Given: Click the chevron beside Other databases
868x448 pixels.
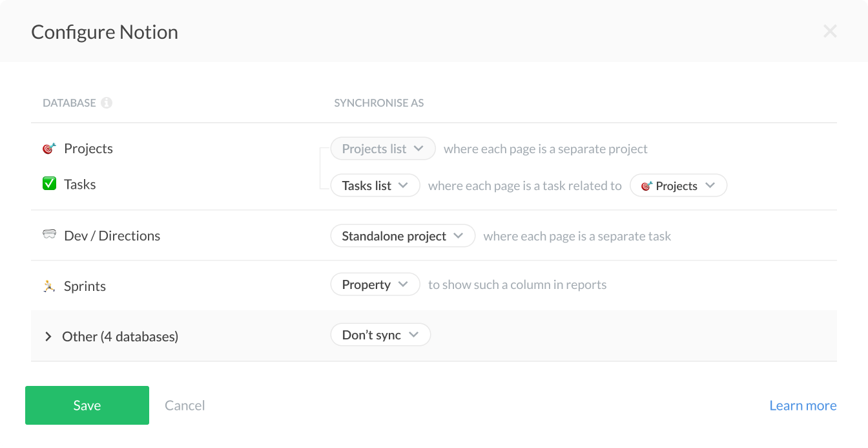Looking at the screenshot, I should tap(48, 336).
